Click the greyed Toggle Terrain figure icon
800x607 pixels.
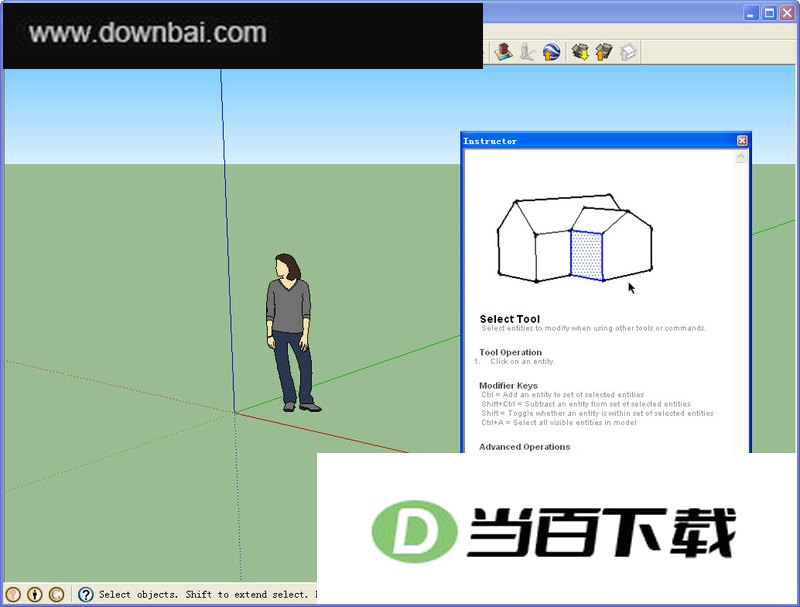pyautogui.click(x=527, y=52)
